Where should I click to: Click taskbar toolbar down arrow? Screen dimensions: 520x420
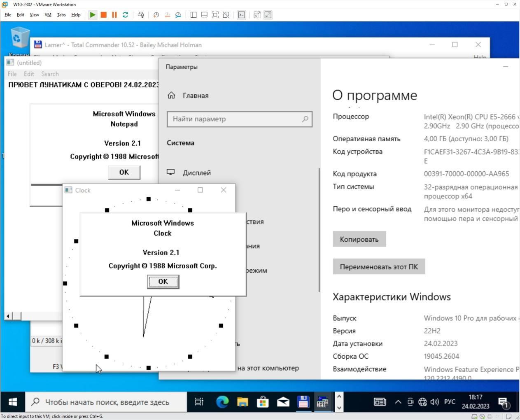pos(339,408)
